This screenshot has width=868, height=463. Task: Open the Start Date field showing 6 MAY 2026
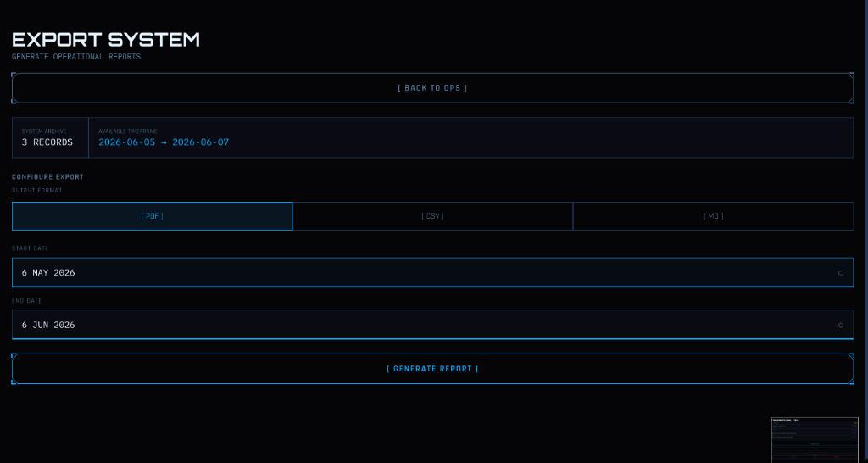[x=432, y=272]
